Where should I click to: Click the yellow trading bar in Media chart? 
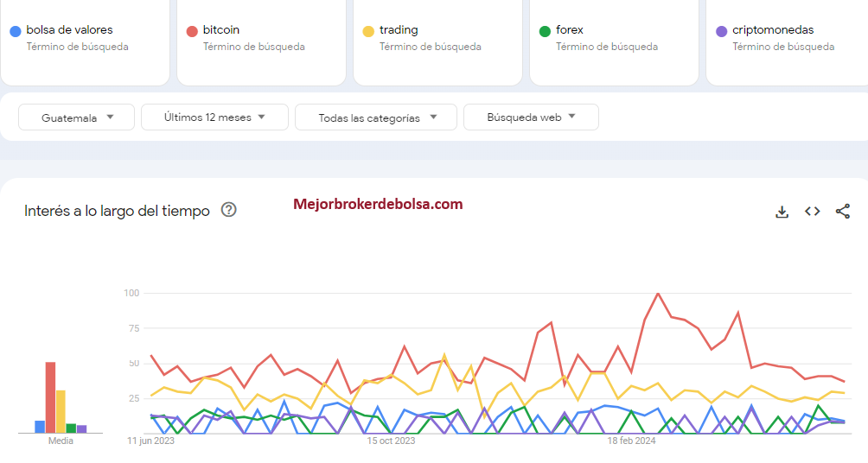click(61, 411)
